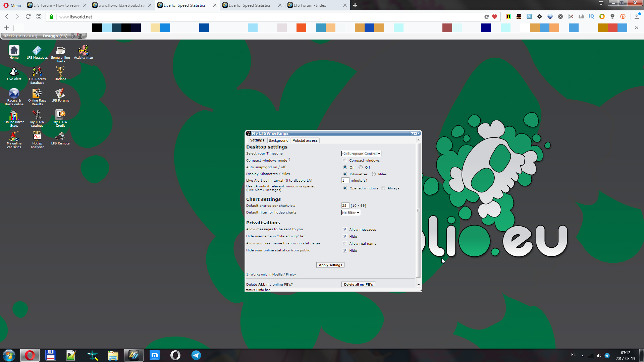Switch to the Background tab
Screen dimensions: 644x362
point(278,140)
